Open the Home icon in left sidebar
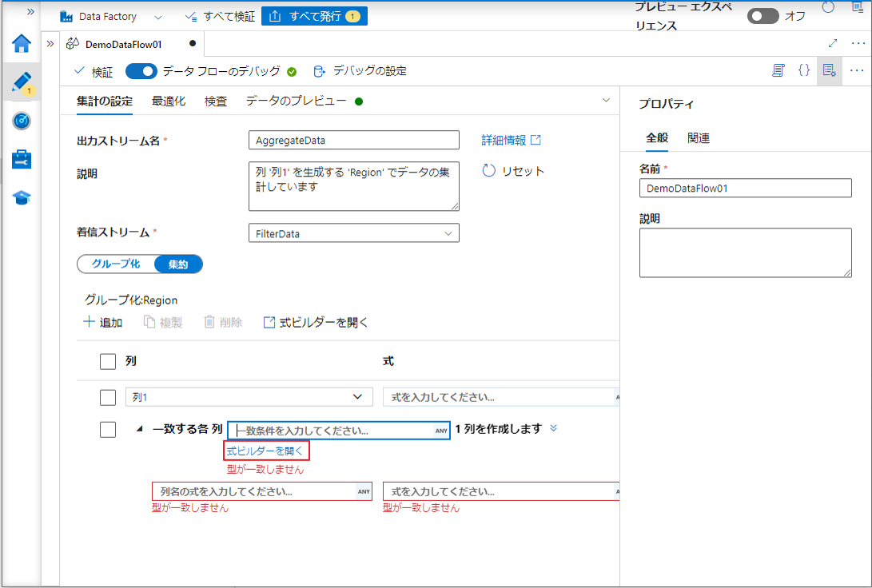This screenshot has height=588, width=872. (x=22, y=44)
